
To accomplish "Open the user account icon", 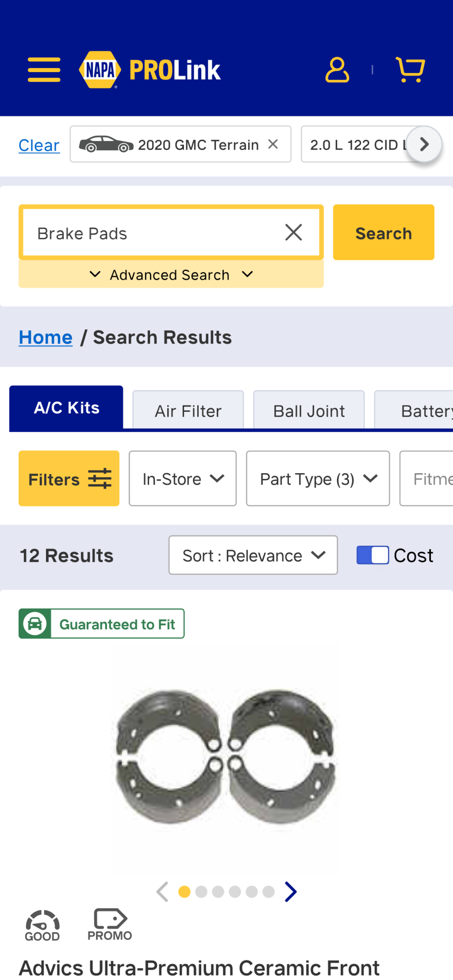I will [337, 69].
